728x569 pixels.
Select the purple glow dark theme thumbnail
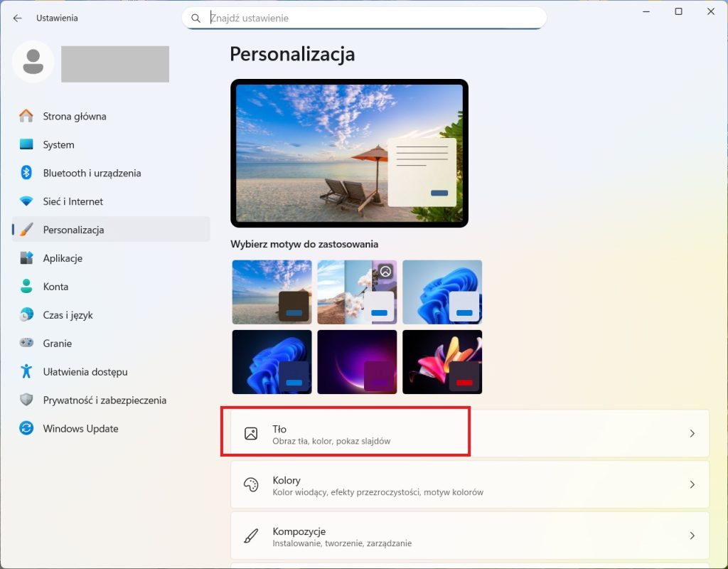click(x=357, y=361)
